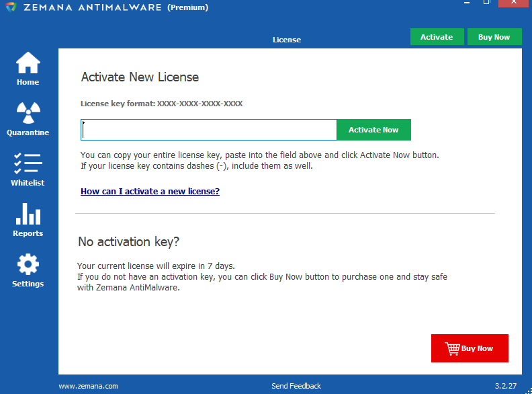The width and height of the screenshot is (532, 394).
Task: Click Send Feedback link
Action: tap(296, 386)
